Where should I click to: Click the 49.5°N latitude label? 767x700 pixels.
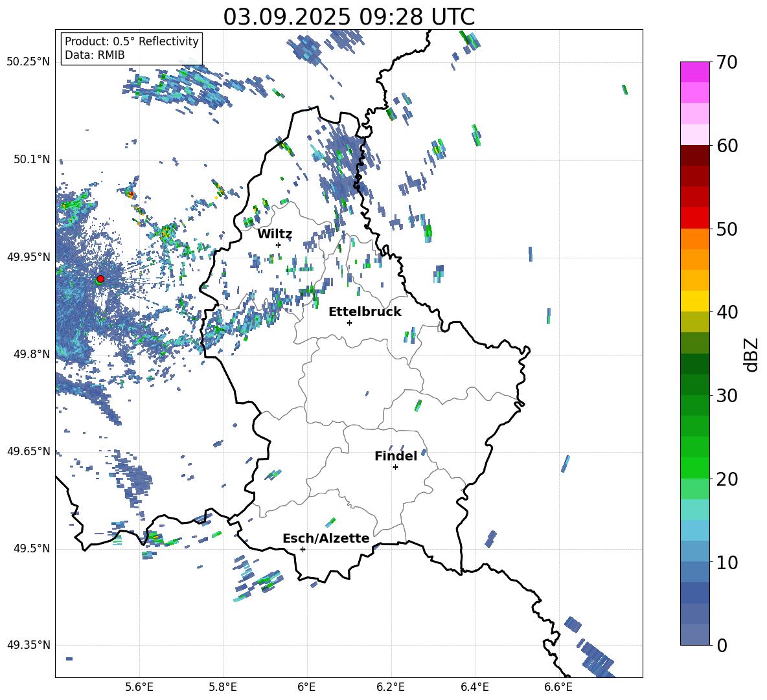32,548
